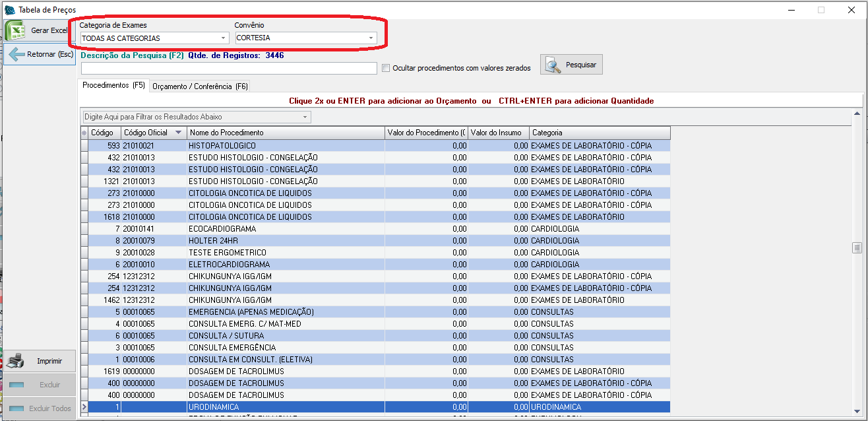Click the Excluir Todos button icon

[16, 408]
